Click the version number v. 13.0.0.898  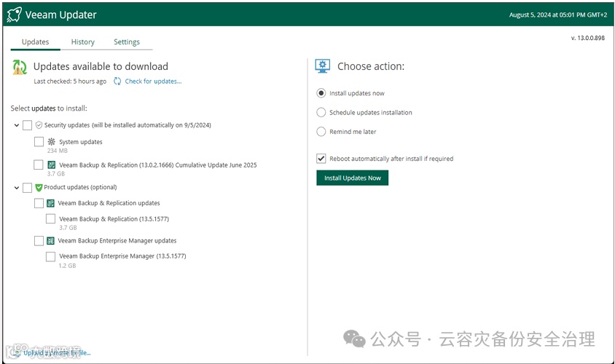(x=587, y=38)
